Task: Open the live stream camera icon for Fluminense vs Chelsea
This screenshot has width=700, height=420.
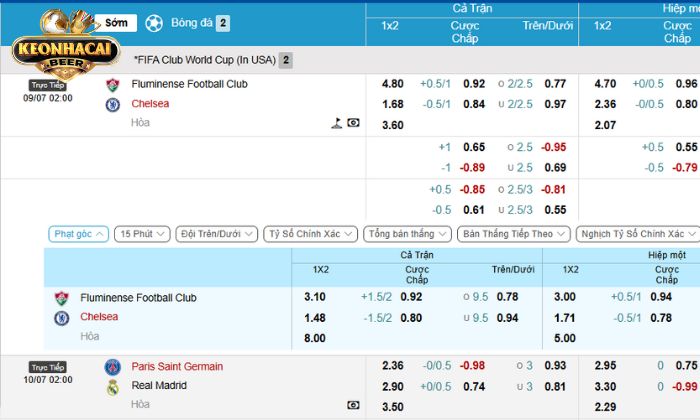Action: (x=353, y=124)
